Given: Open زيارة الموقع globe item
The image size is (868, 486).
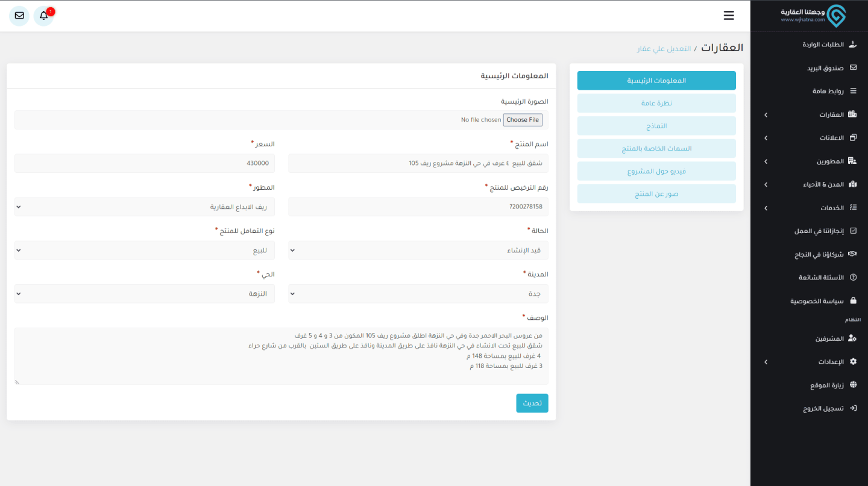Looking at the screenshot, I should click(852, 385).
